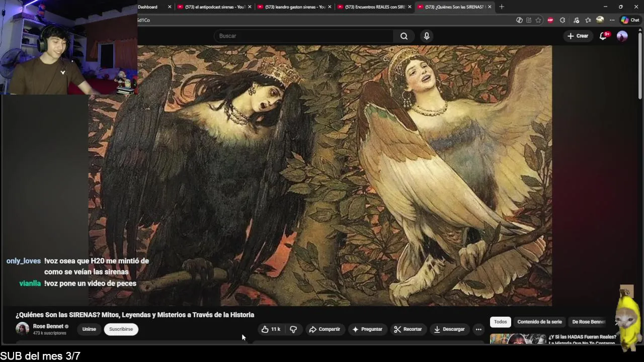Minimize the browser window
This screenshot has height=362, width=644.
pyautogui.click(x=605, y=7)
